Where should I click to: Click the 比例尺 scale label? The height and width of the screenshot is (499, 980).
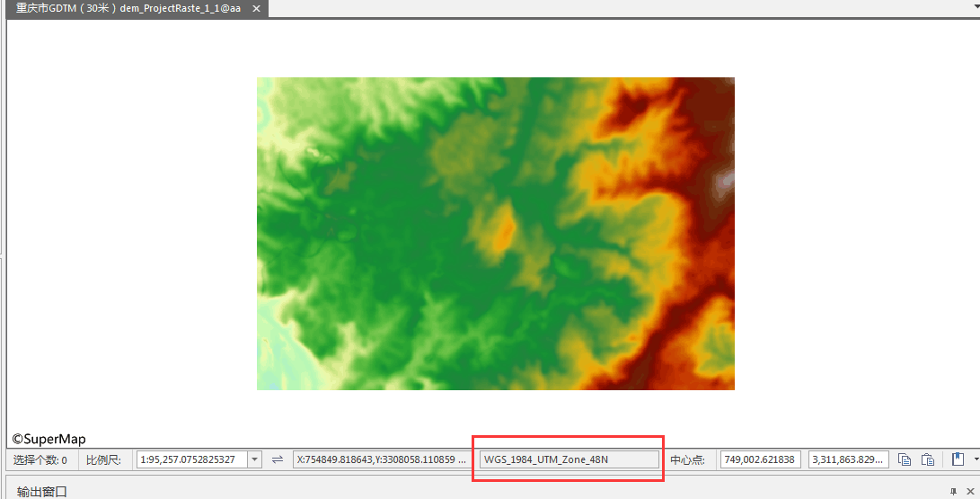click(x=103, y=460)
